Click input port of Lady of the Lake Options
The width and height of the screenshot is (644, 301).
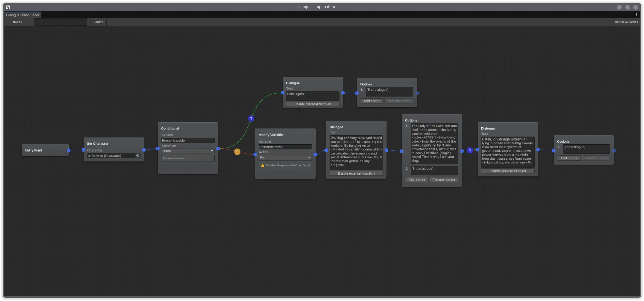(x=402, y=151)
